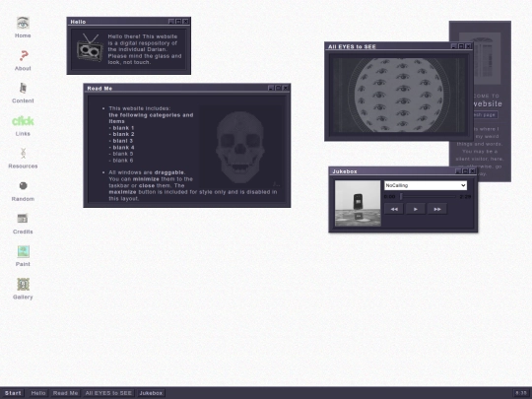532x399 pixels.
Task: Click the refresh page button in background panel
Action: (x=486, y=114)
